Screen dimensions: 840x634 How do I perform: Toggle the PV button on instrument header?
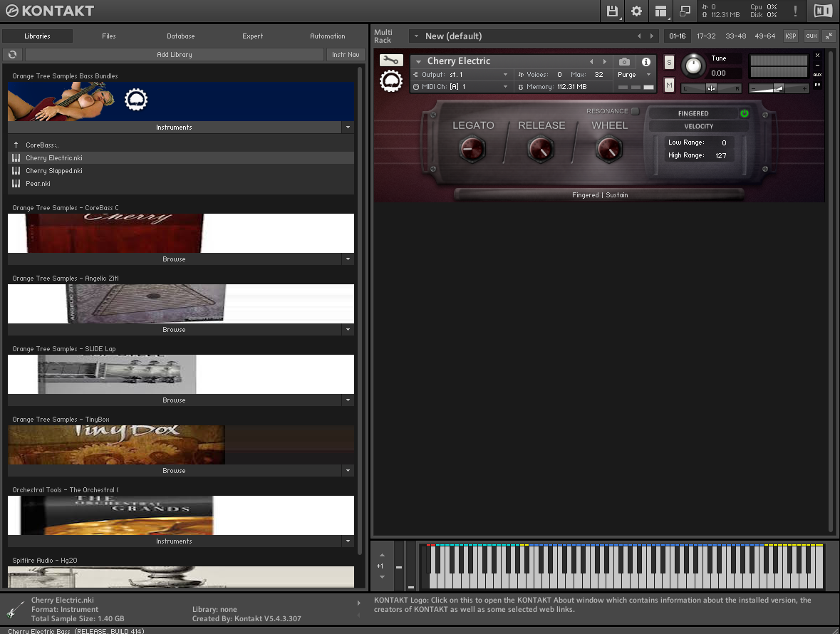coord(817,85)
